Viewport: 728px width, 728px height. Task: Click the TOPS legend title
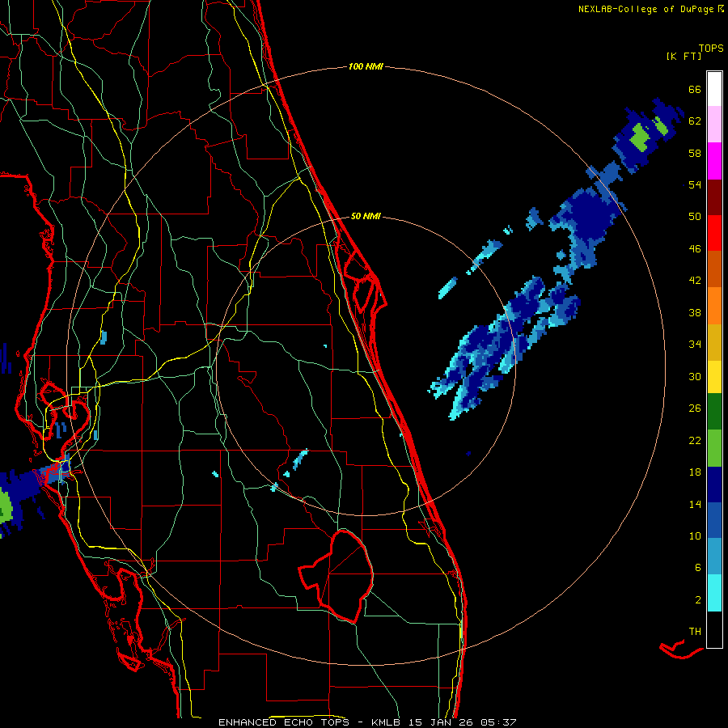tap(711, 48)
